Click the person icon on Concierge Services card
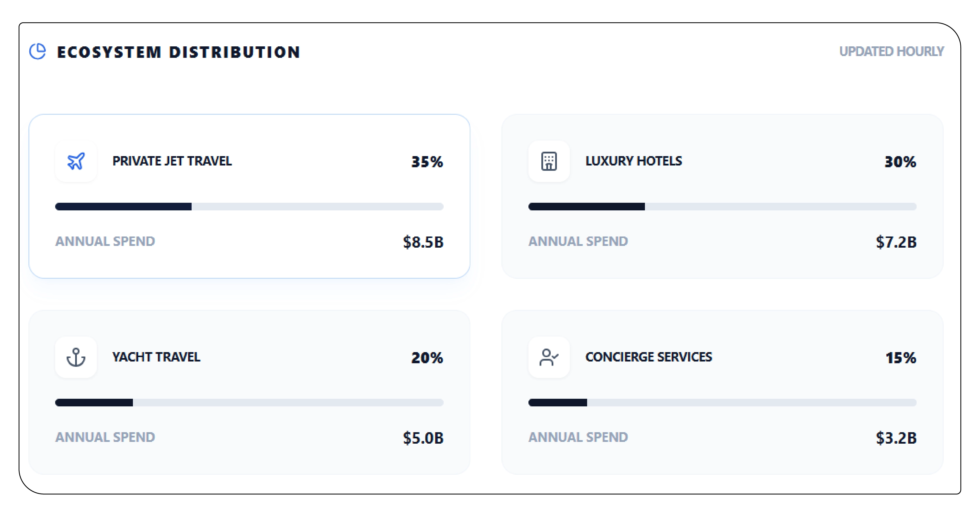980x517 pixels. tap(549, 358)
